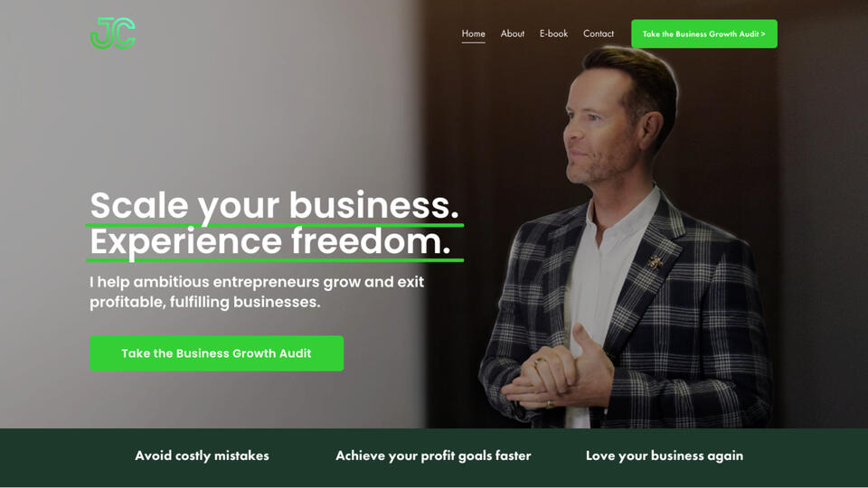Open the Home nav link
Image resolution: width=868 pixels, height=488 pixels.
(x=473, y=33)
